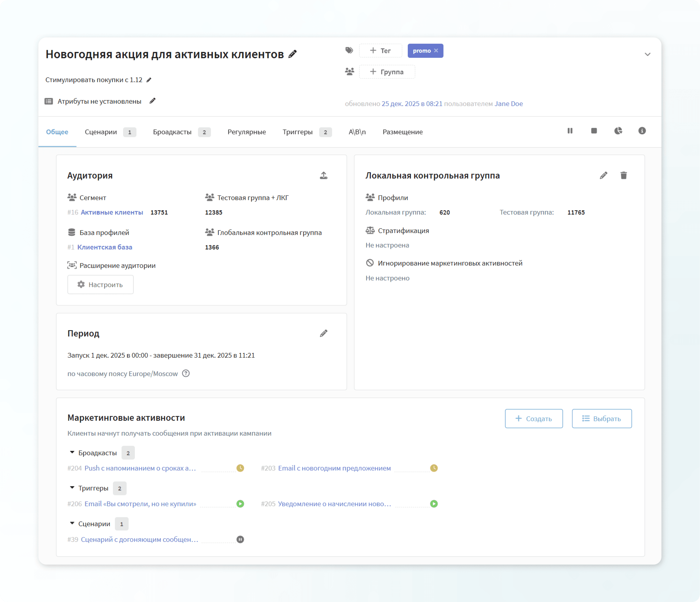Export audience using the upload icon

point(323,175)
